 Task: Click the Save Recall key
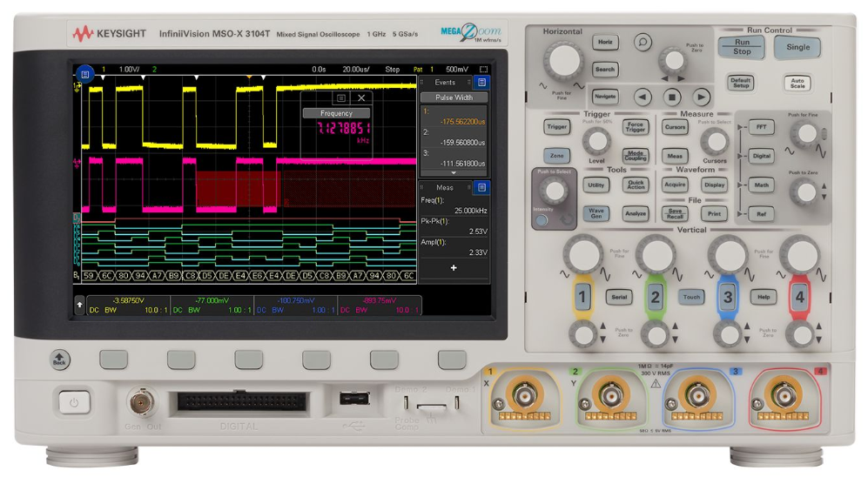coord(675,213)
